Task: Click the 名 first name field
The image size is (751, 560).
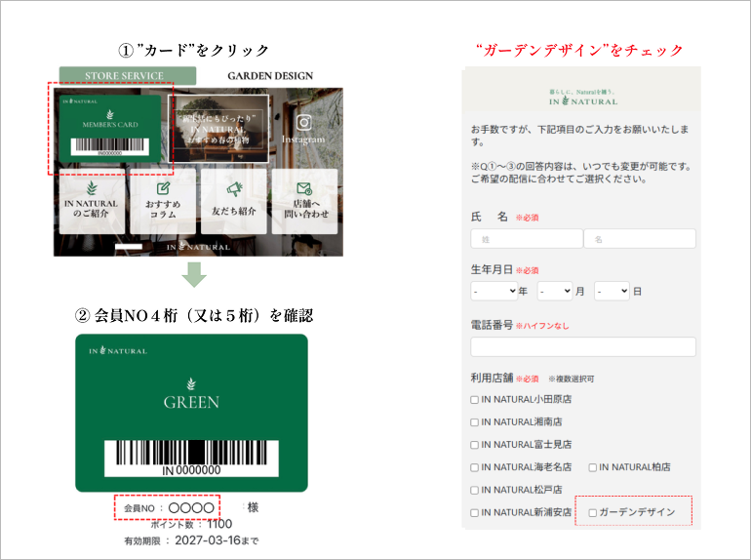Action: click(640, 239)
